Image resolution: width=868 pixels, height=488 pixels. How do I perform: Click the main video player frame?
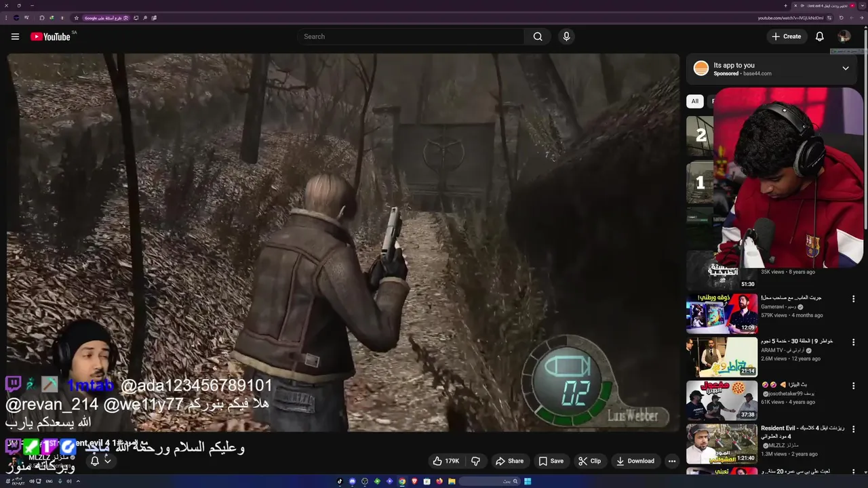click(x=343, y=243)
